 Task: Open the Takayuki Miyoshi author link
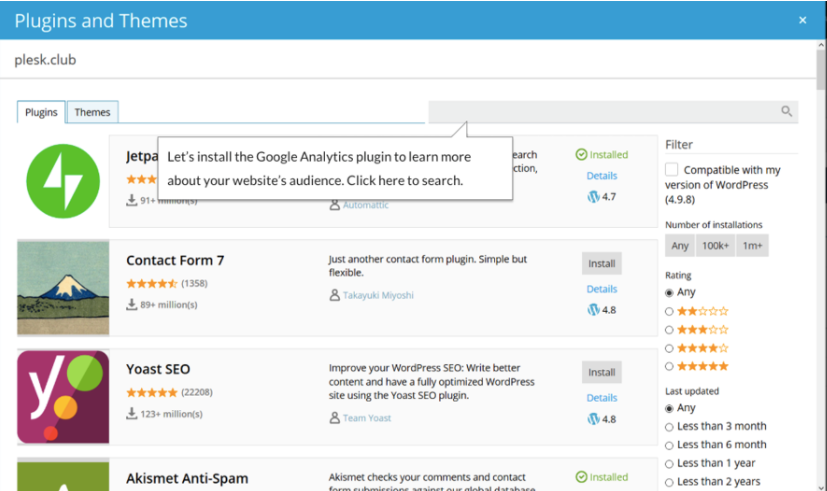coord(378,295)
